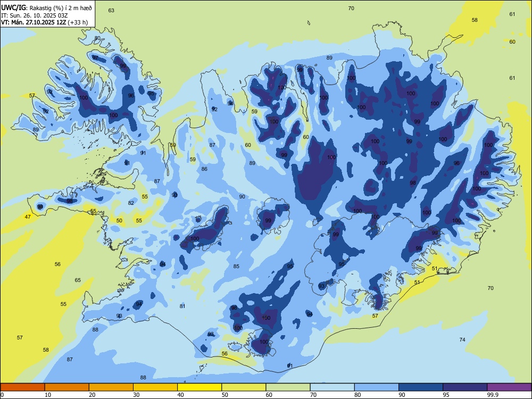Click the '99.9' legend tick label
This screenshot has width=532, height=399.
[493, 395]
